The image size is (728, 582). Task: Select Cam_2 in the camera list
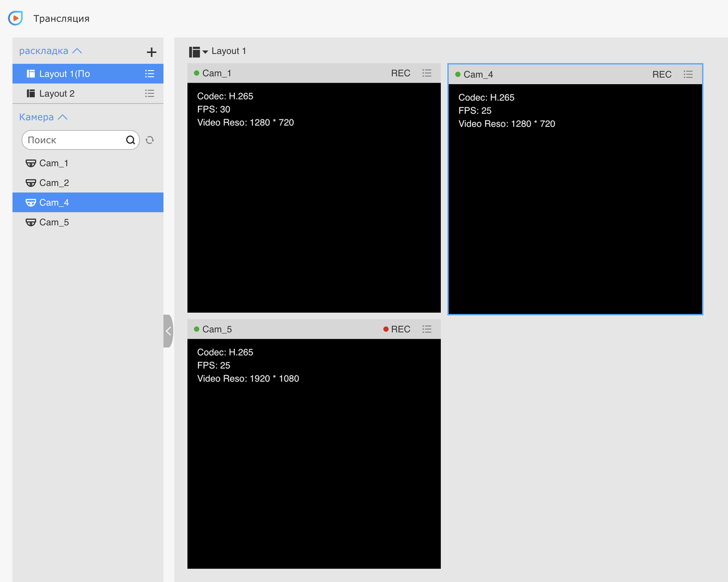tap(88, 183)
